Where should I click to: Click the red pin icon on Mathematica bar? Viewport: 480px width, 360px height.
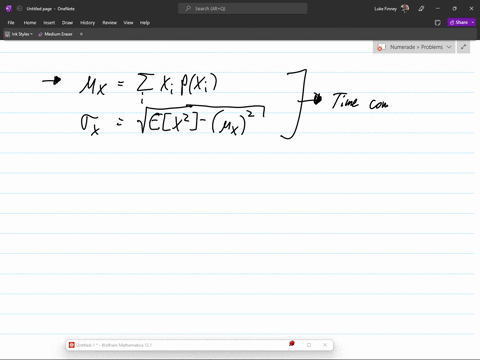pyautogui.click(x=292, y=344)
